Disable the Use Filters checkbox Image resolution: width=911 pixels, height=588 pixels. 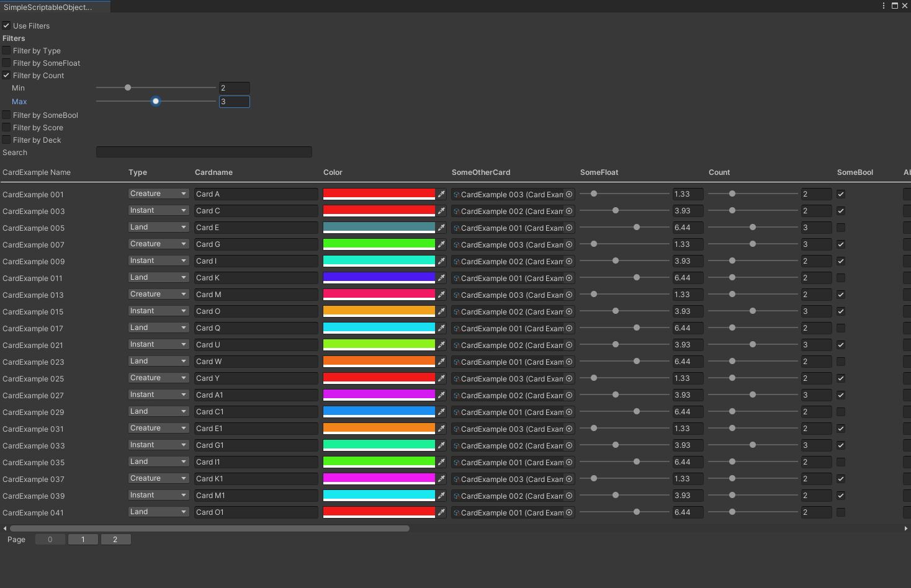tap(6, 25)
